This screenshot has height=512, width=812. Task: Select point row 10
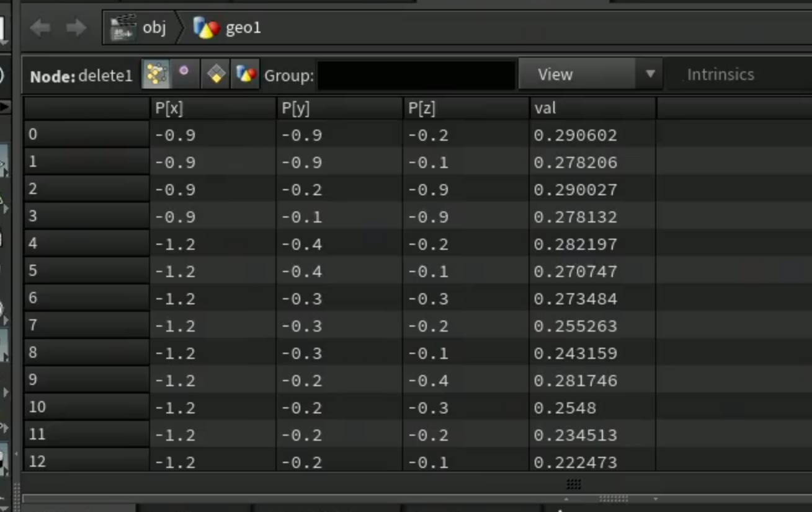(86, 407)
